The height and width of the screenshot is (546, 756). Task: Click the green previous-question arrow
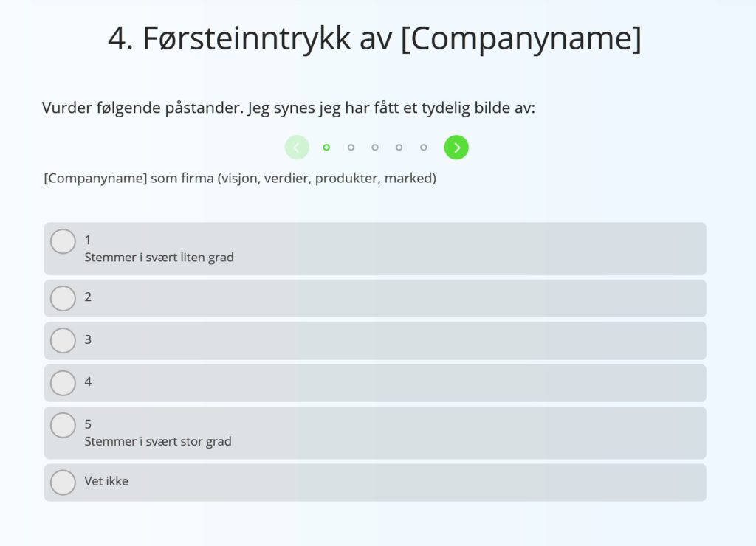[297, 147]
